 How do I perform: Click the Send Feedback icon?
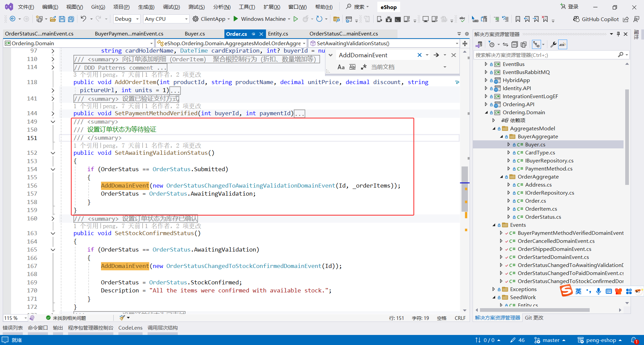(x=636, y=19)
